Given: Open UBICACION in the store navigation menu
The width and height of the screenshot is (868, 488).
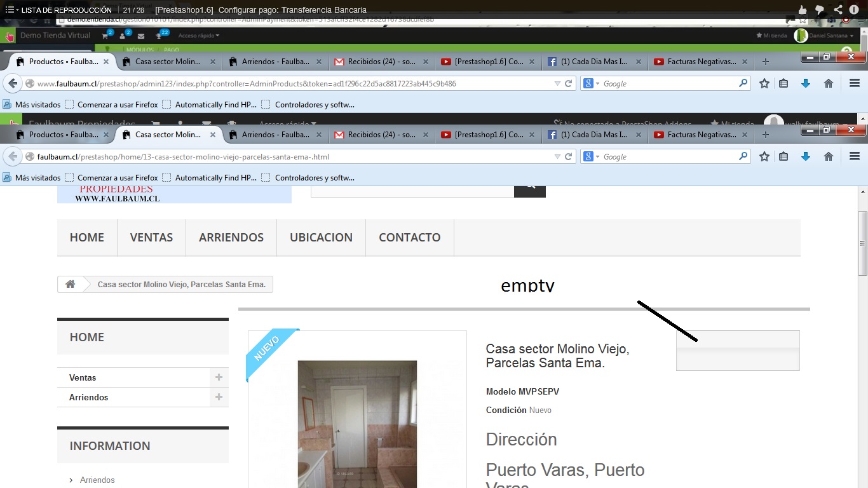Looking at the screenshot, I should [x=322, y=238].
